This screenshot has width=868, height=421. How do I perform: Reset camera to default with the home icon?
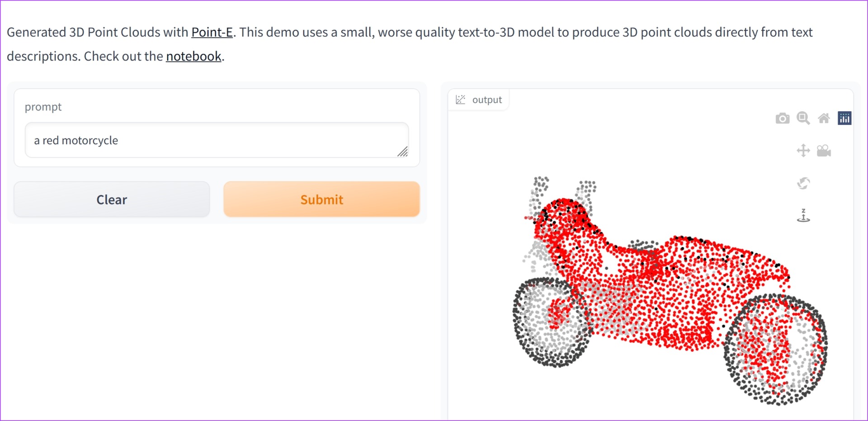click(x=824, y=118)
